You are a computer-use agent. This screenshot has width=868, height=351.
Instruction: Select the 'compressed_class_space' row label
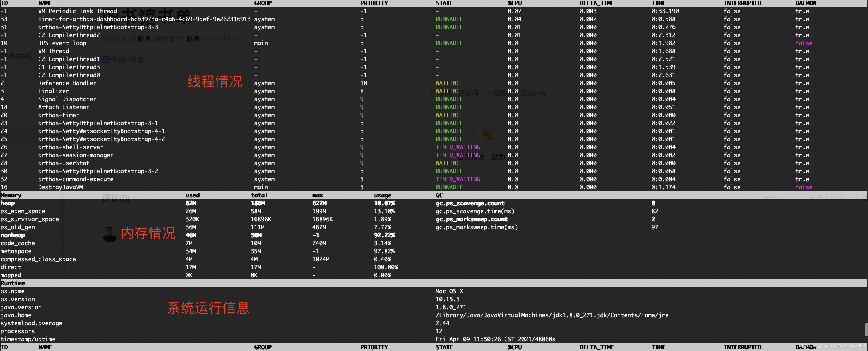(x=38, y=259)
